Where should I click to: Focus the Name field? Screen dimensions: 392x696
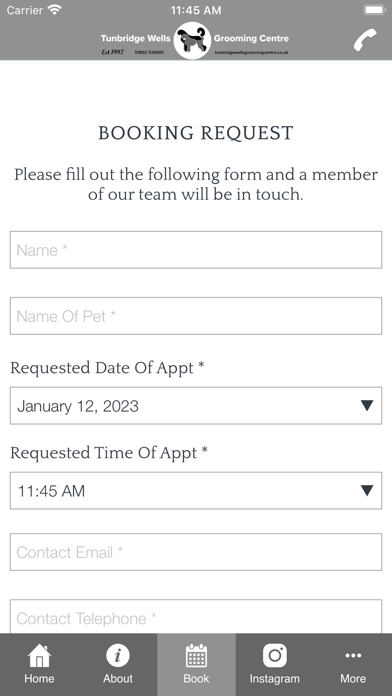(x=196, y=250)
